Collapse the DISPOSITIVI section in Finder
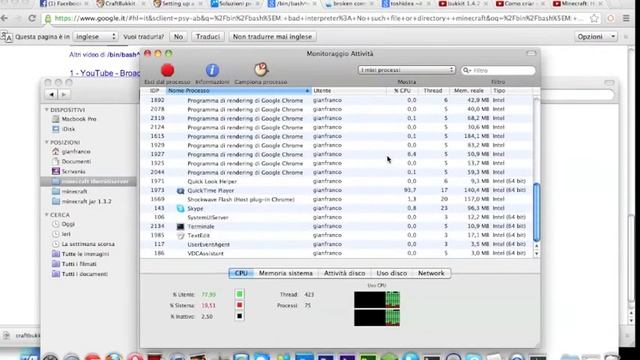Screen dimensions: 640x360 [47, 110]
